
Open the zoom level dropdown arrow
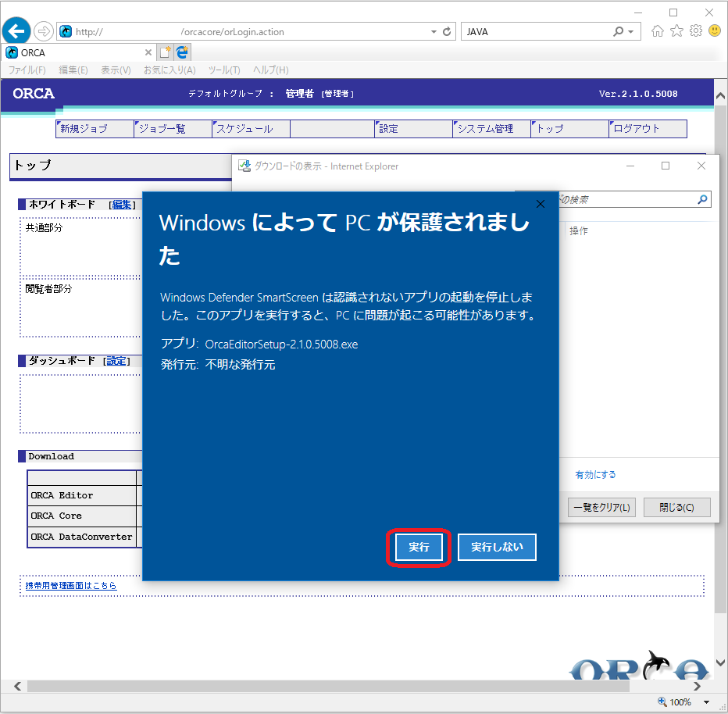(707, 702)
